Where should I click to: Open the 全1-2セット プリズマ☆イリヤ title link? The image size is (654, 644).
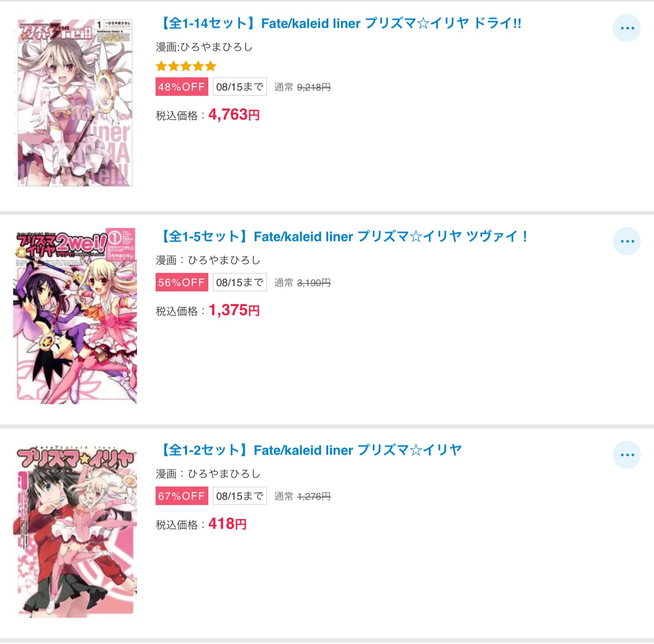(x=309, y=450)
